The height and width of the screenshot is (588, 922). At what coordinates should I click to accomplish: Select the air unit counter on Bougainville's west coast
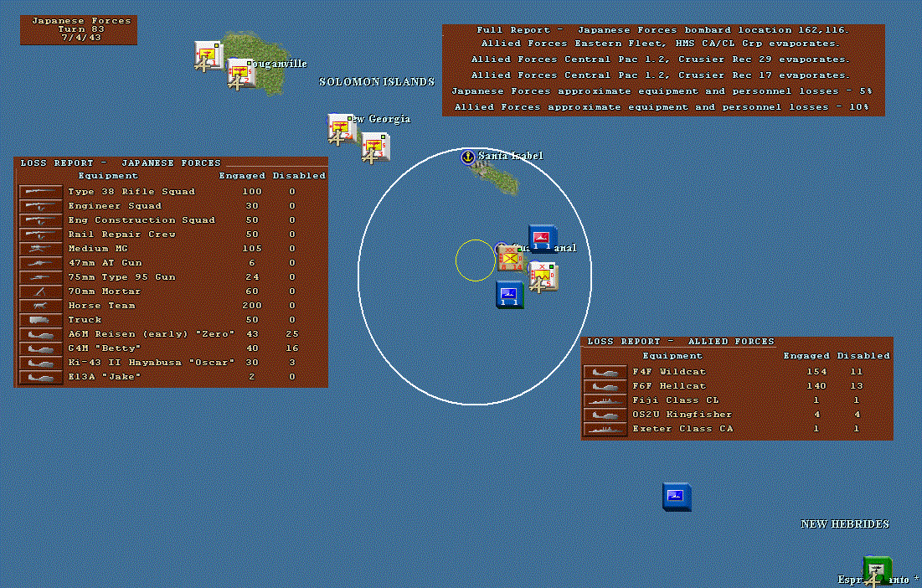(209, 56)
